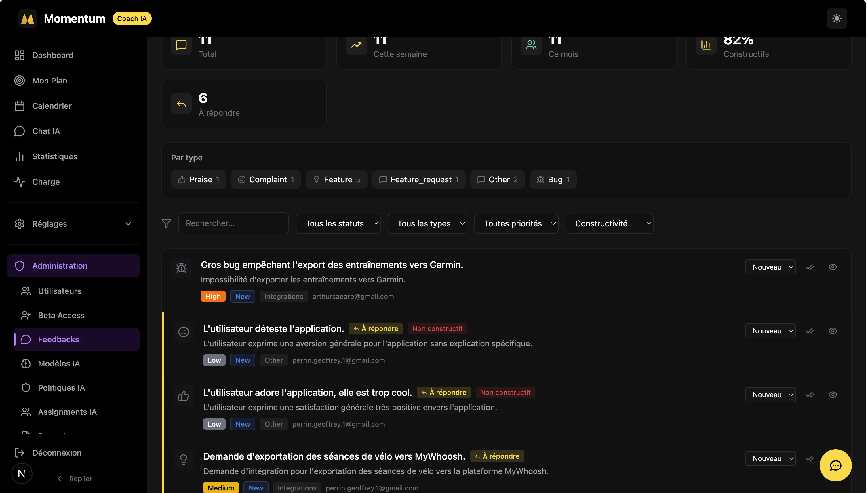This screenshot has height=493, width=868.
Task: View details of Garmin bug feedback
Action: pos(832,267)
